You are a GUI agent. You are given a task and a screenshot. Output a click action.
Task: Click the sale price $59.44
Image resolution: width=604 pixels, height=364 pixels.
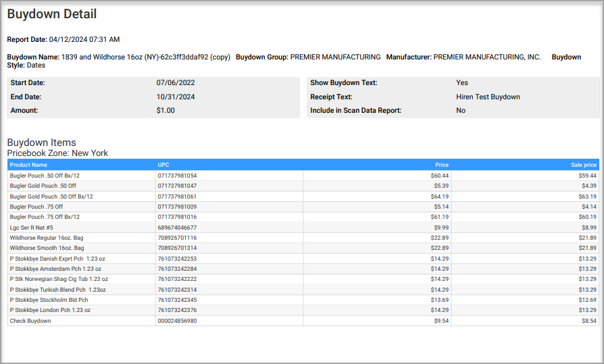tap(587, 176)
